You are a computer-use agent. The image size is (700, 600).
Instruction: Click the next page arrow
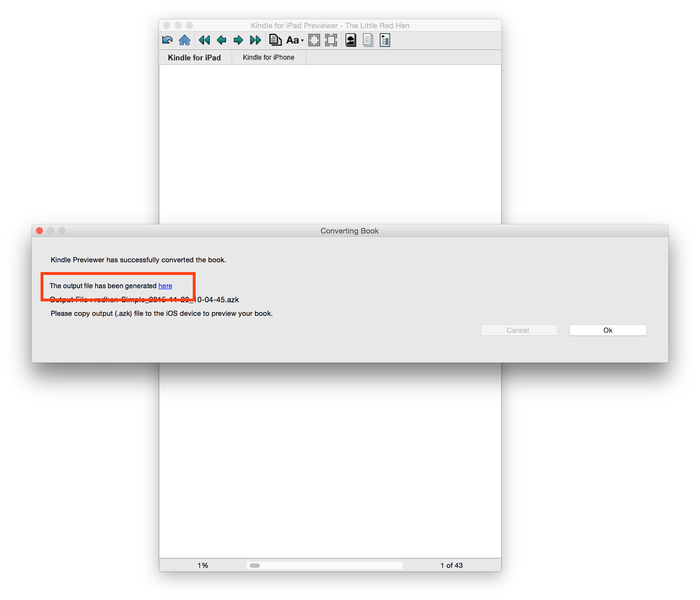click(238, 40)
